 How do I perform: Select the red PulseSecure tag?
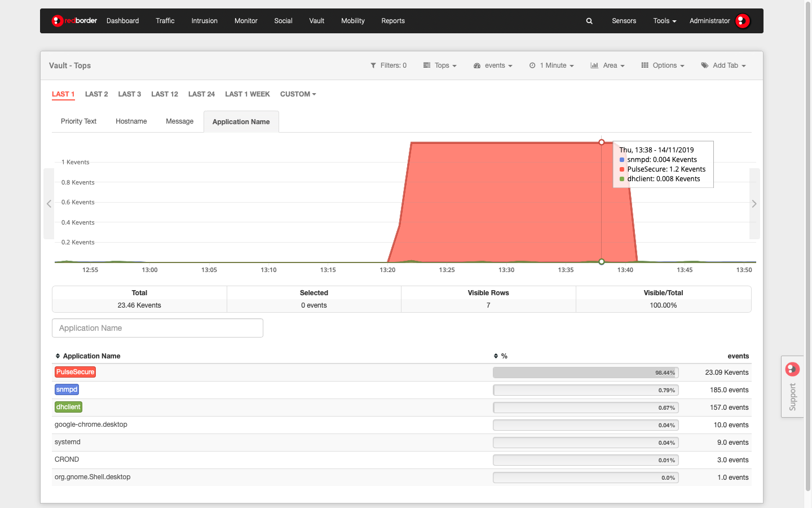click(x=75, y=372)
